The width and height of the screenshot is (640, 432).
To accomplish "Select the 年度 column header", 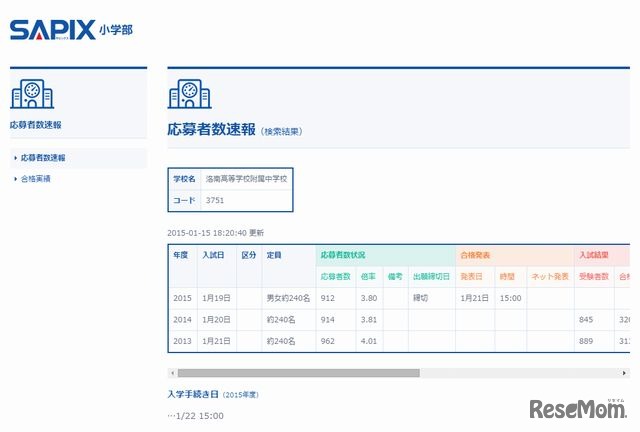I will pos(180,256).
